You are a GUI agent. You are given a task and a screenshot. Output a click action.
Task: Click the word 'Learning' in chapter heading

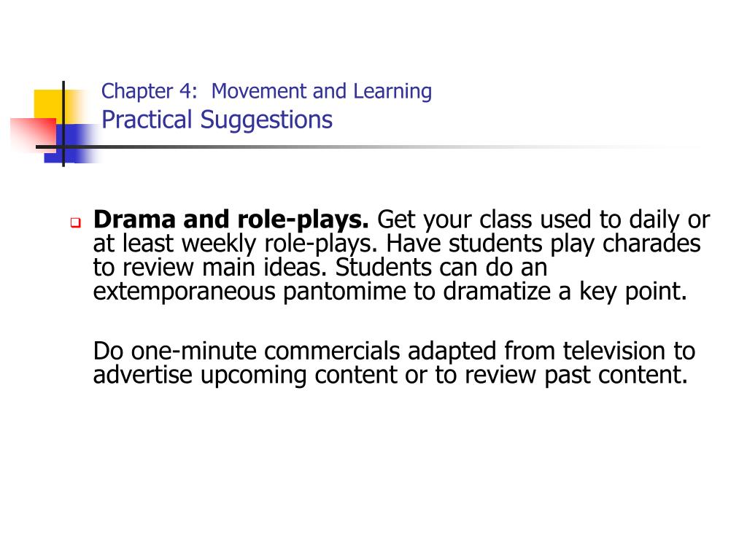pos(392,91)
